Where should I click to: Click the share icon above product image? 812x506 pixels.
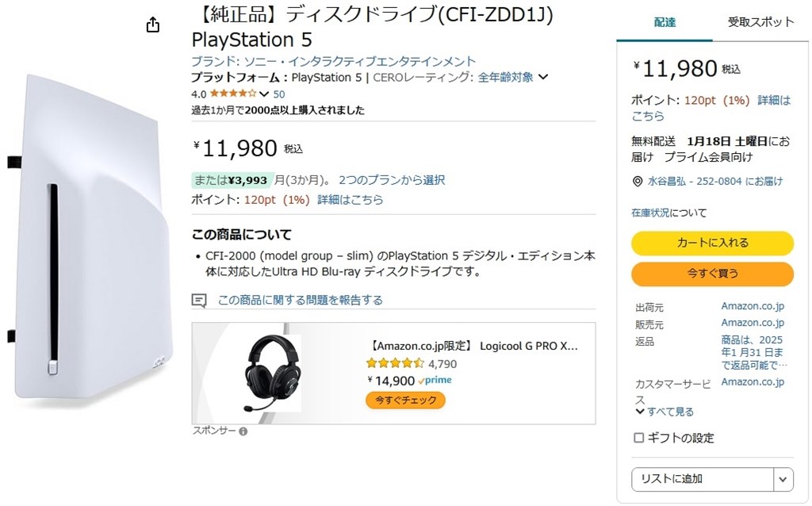153,25
